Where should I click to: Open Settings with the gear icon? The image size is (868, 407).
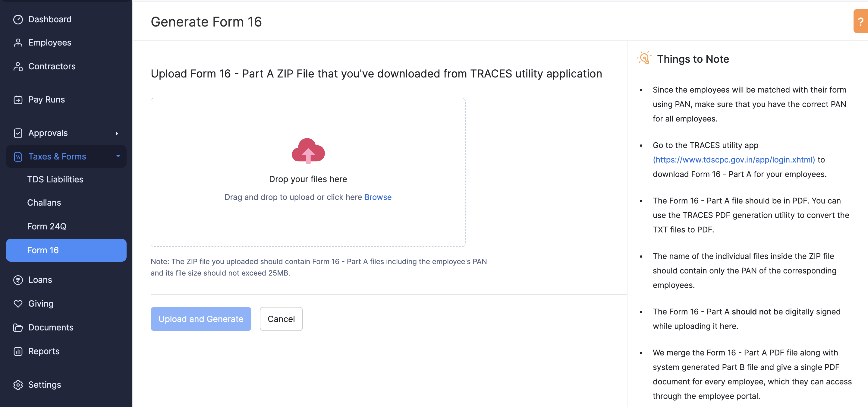pos(18,384)
